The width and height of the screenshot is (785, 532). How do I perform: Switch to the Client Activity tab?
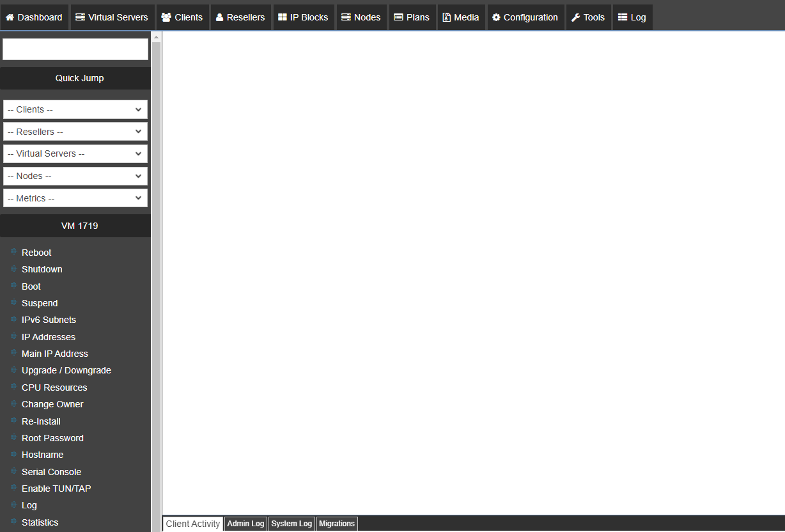(x=193, y=524)
